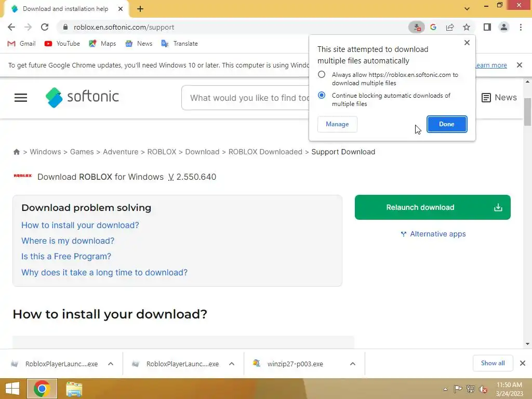Go to Adventure breadcrumb
The image size is (532, 399).
pos(121,152)
